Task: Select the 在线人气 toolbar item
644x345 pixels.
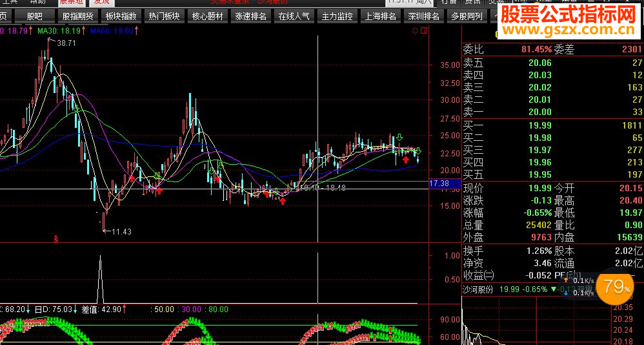Action: [294, 16]
